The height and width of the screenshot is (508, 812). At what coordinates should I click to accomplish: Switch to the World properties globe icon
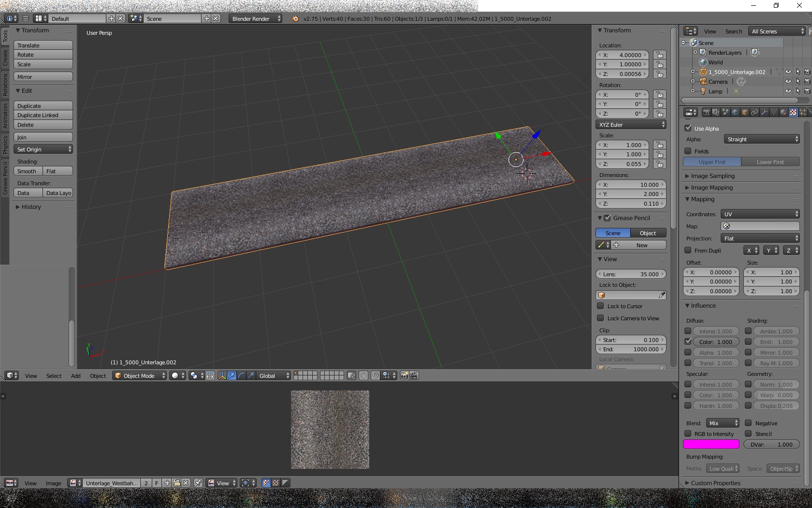point(735,112)
